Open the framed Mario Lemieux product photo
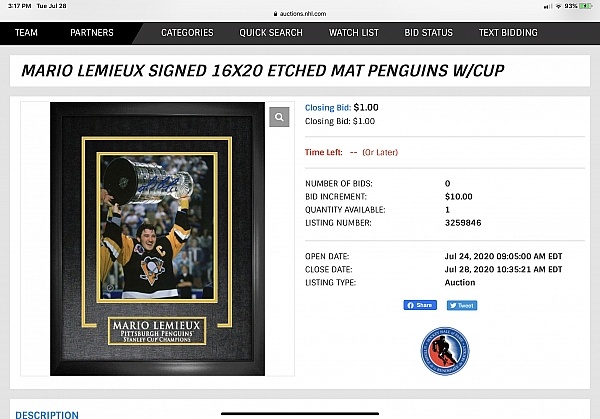The image size is (600, 419). 157,239
